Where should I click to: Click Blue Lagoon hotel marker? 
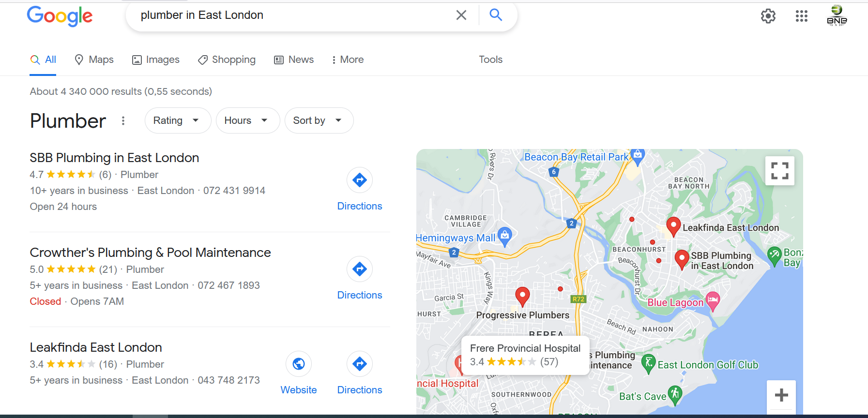point(713,301)
